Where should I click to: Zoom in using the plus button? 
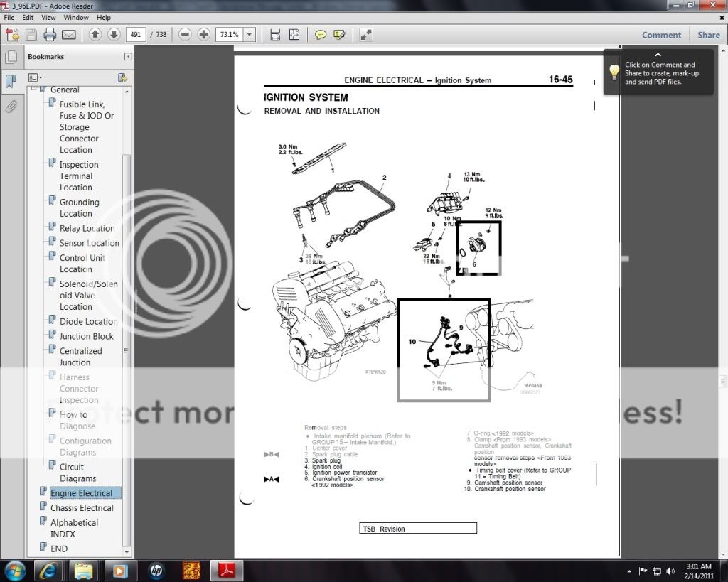pos(204,34)
